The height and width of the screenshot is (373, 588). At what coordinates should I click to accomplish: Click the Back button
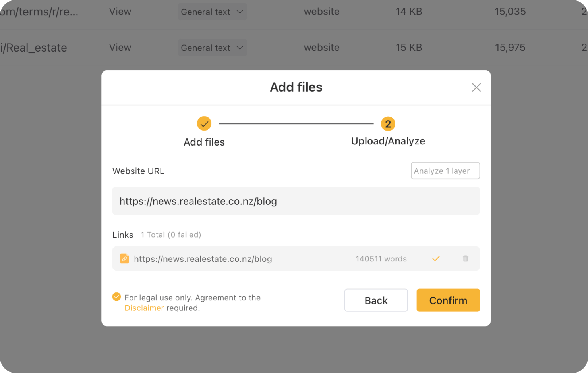[376, 300]
